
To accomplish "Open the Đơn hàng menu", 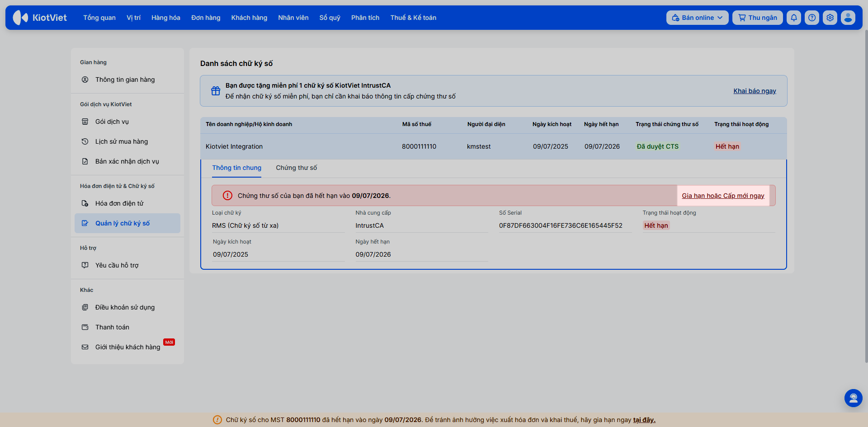I will click(x=206, y=18).
